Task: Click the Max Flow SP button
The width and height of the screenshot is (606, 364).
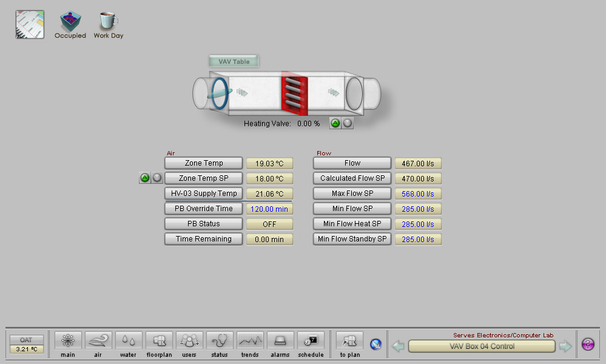Action: click(x=352, y=194)
